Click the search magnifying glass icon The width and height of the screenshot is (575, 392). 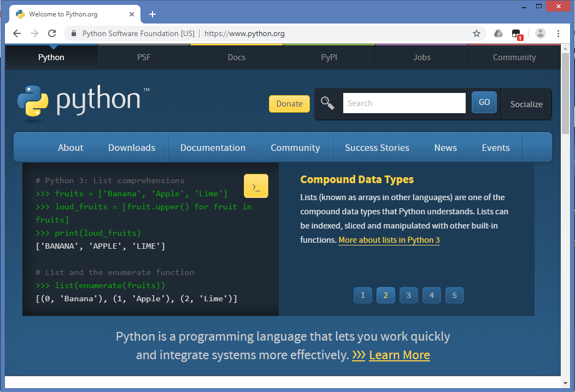click(327, 102)
